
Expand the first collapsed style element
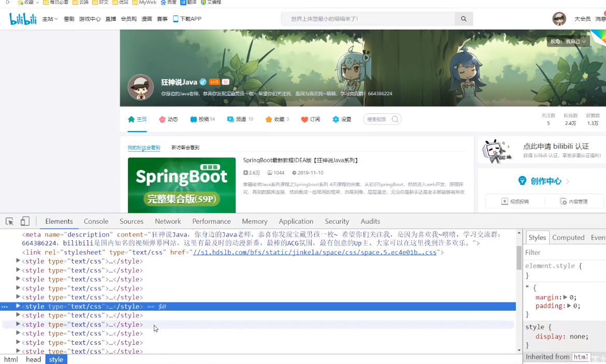pos(18,261)
